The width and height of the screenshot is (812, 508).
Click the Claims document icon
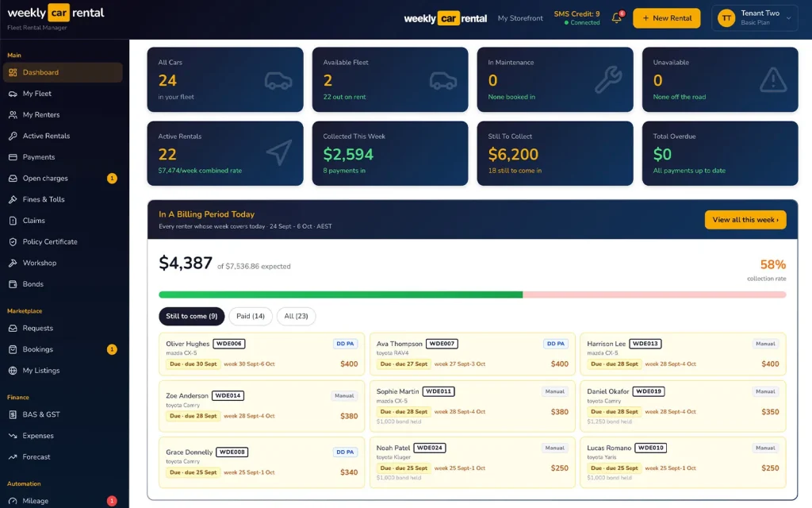[x=13, y=221]
